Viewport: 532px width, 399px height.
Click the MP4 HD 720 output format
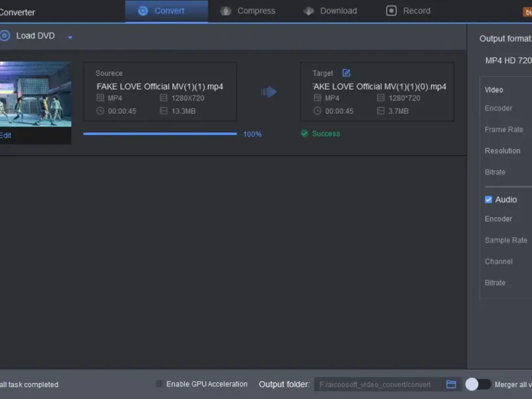point(508,61)
